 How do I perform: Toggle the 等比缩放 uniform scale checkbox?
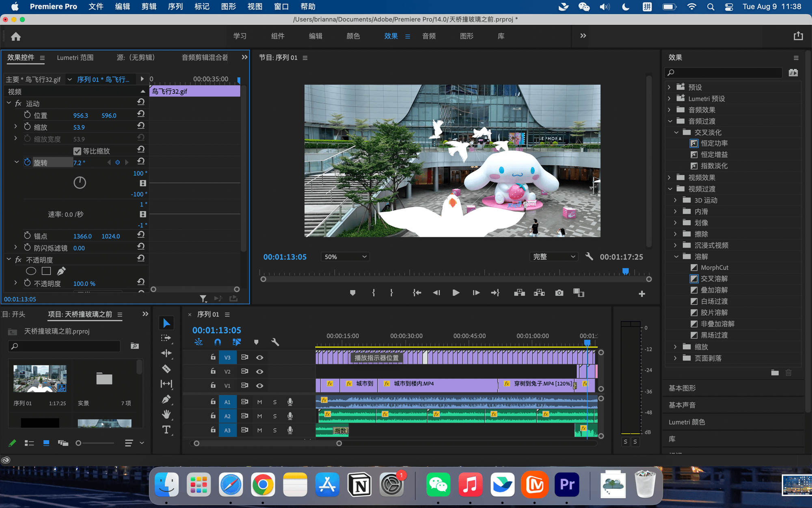(77, 151)
